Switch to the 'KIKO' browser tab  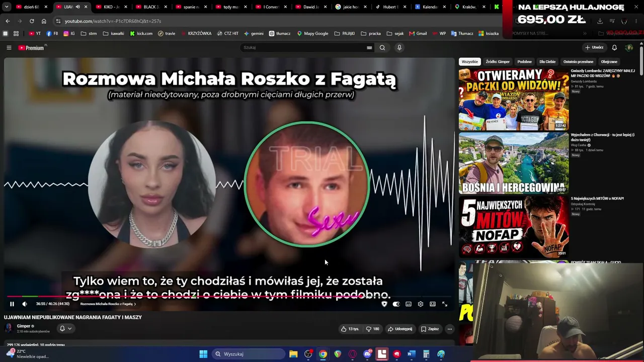[x=111, y=7]
